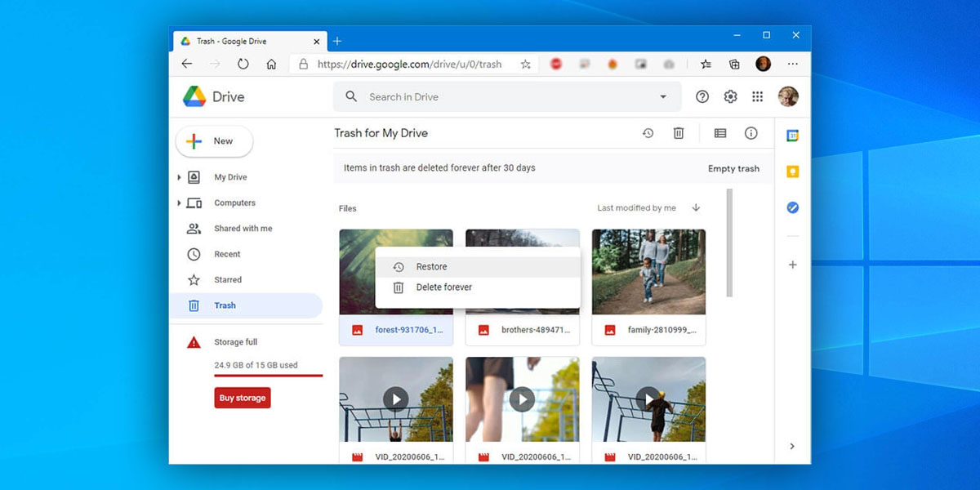
Task: Open the browser profile avatar
Action: coord(764,64)
